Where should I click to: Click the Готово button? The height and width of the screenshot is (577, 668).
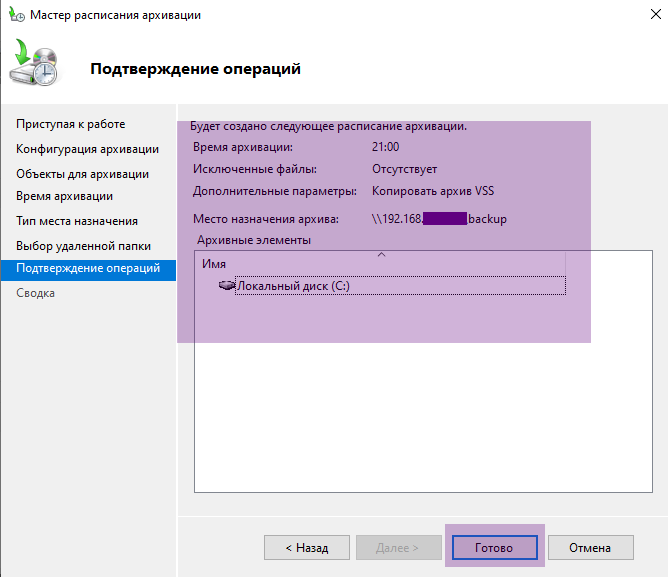(495, 548)
